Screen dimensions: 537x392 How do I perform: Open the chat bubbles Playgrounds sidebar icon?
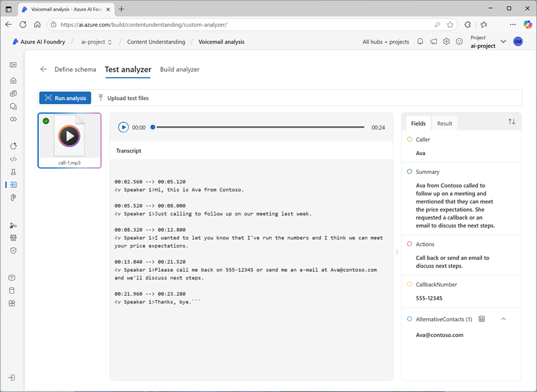(x=13, y=107)
